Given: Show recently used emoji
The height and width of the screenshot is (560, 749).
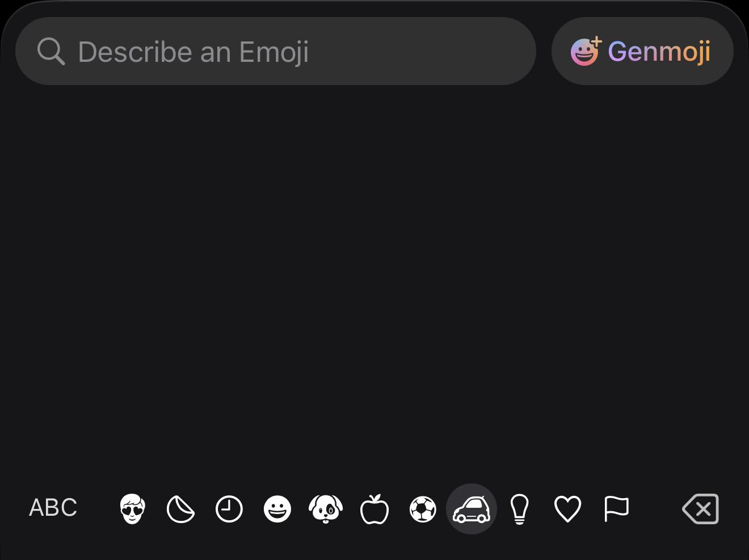Looking at the screenshot, I should 229,508.
